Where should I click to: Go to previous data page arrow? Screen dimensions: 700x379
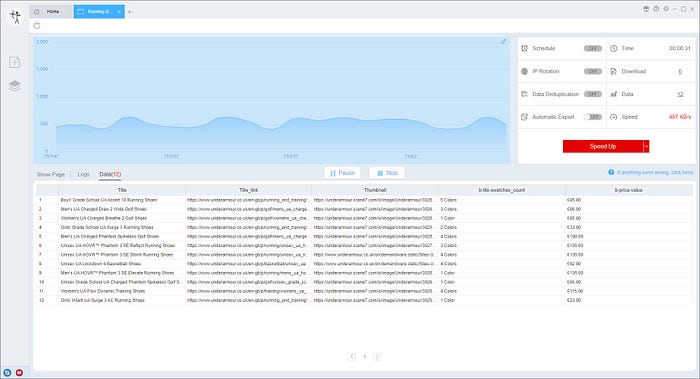point(352,356)
